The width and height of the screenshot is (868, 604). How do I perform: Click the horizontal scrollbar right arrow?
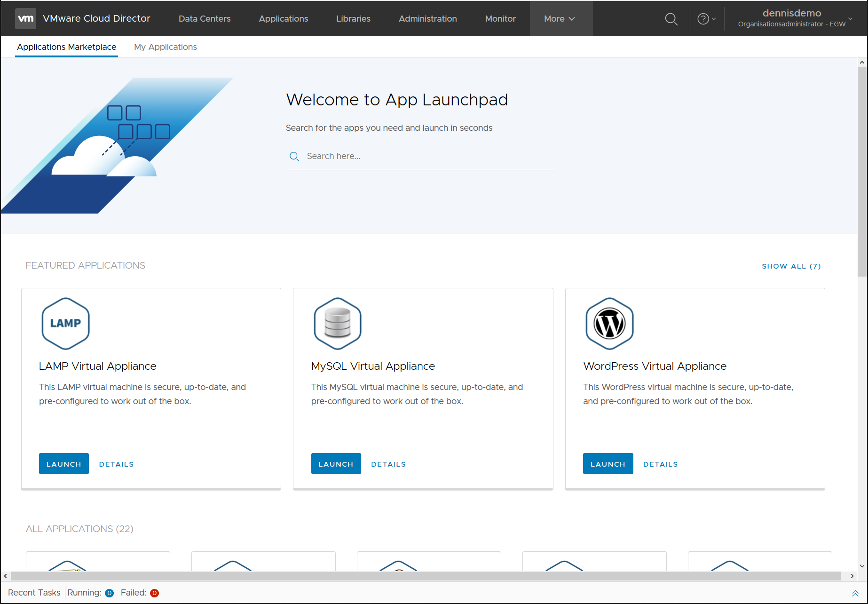click(x=852, y=576)
